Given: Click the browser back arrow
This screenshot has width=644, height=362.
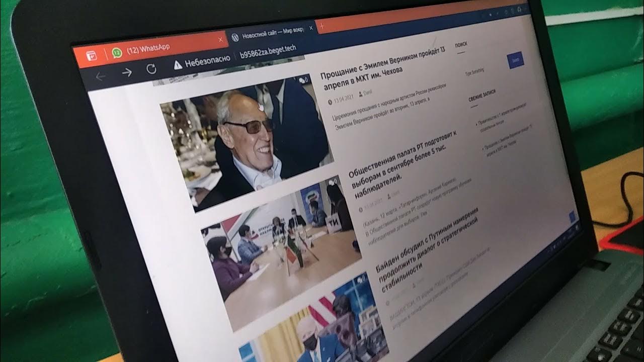Looking at the screenshot, I should pos(100,76).
